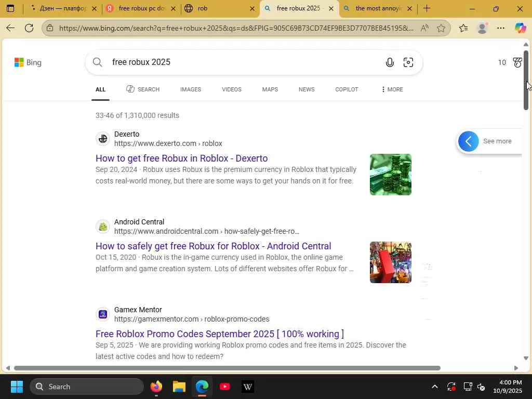Open Read aloud from address bar

click(424, 28)
